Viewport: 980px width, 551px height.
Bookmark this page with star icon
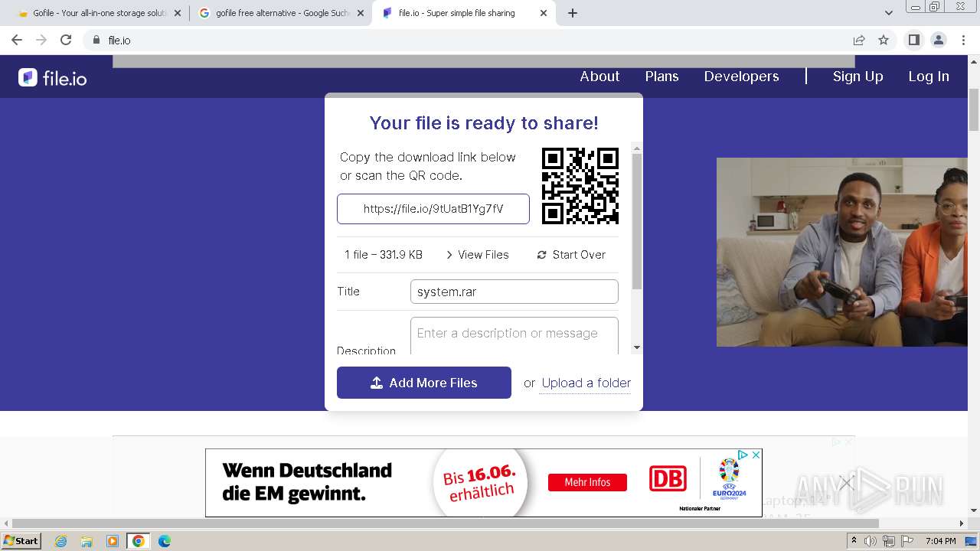pos(884,40)
